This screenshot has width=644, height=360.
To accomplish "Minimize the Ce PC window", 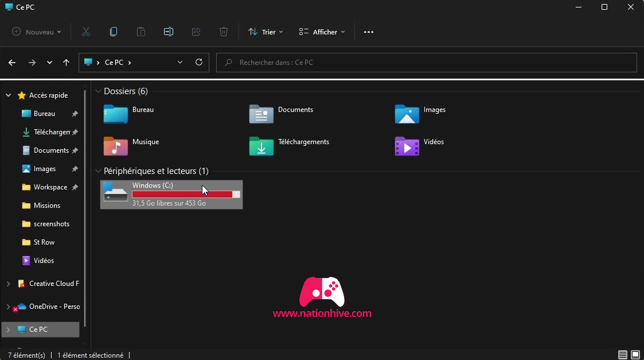I will click(579, 7).
